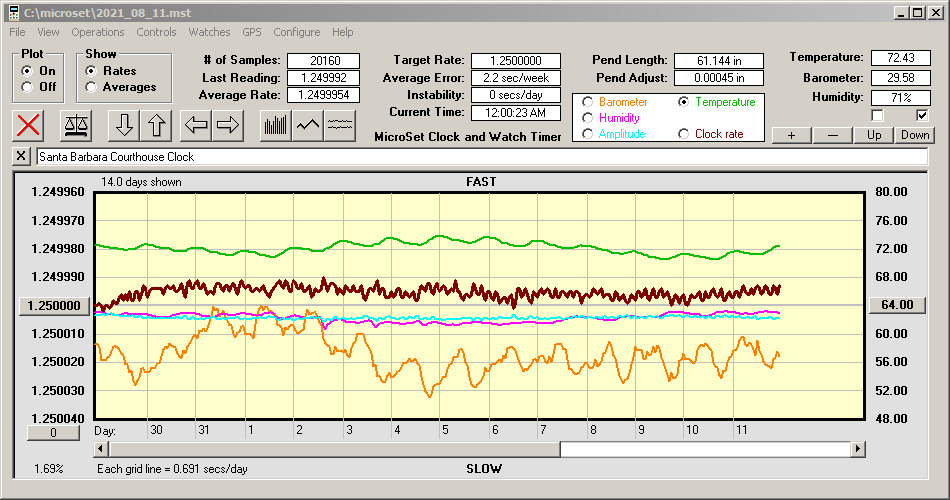Select the Humidity radio option
The height and width of the screenshot is (500, 950).
point(587,118)
